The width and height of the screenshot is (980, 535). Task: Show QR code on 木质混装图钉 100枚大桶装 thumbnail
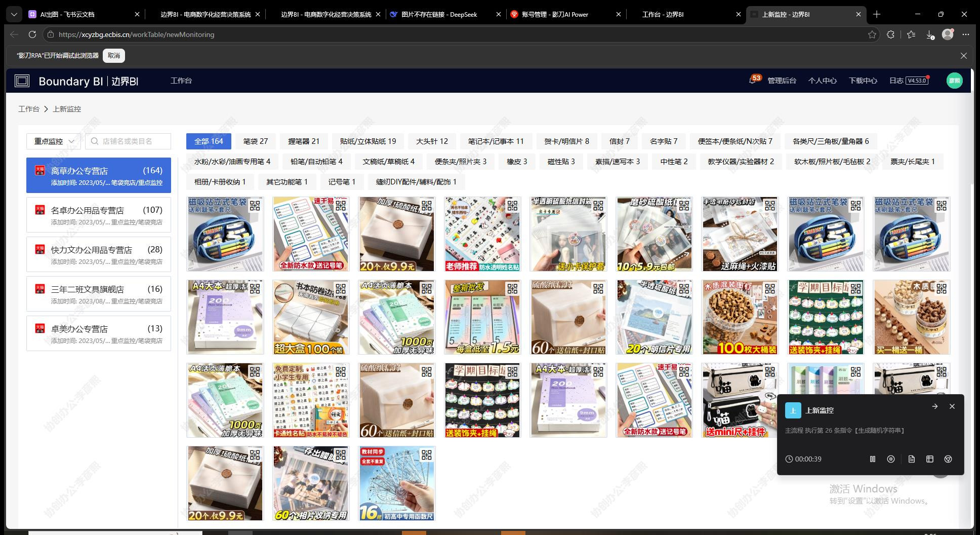770,288
